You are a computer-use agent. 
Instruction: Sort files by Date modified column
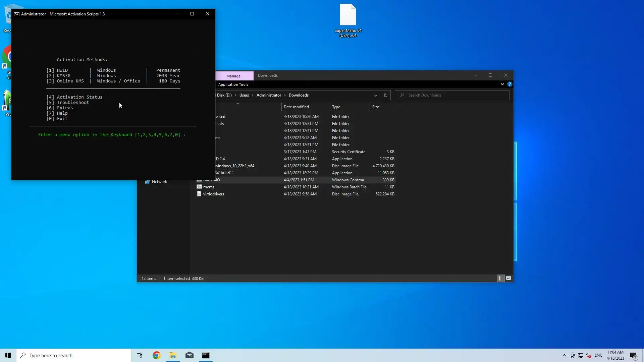[296, 107]
